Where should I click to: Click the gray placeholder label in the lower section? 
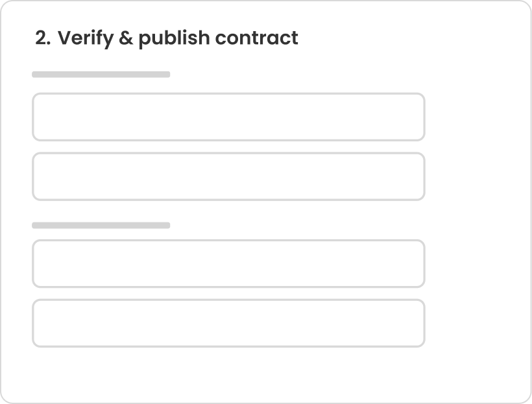(x=101, y=225)
